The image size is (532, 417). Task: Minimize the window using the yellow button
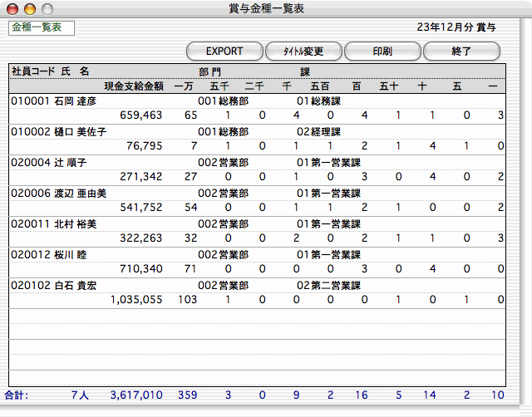pyautogui.click(x=30, y=8)
